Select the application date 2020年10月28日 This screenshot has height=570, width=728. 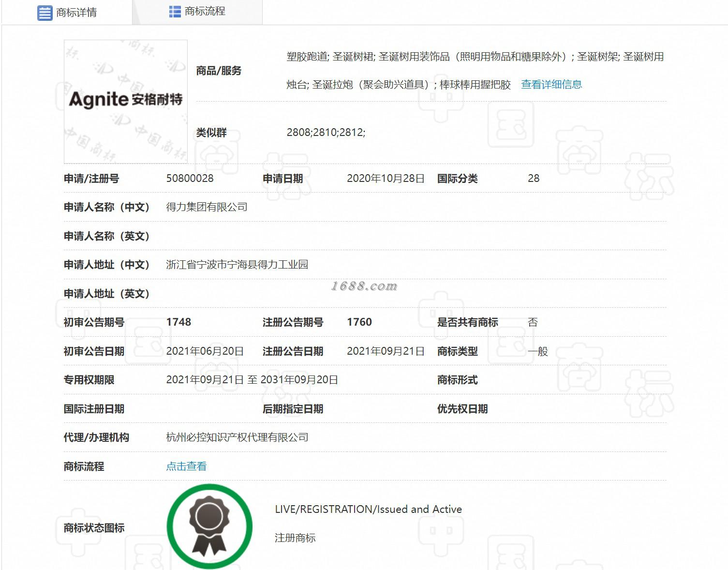click(x=386, y=179)
